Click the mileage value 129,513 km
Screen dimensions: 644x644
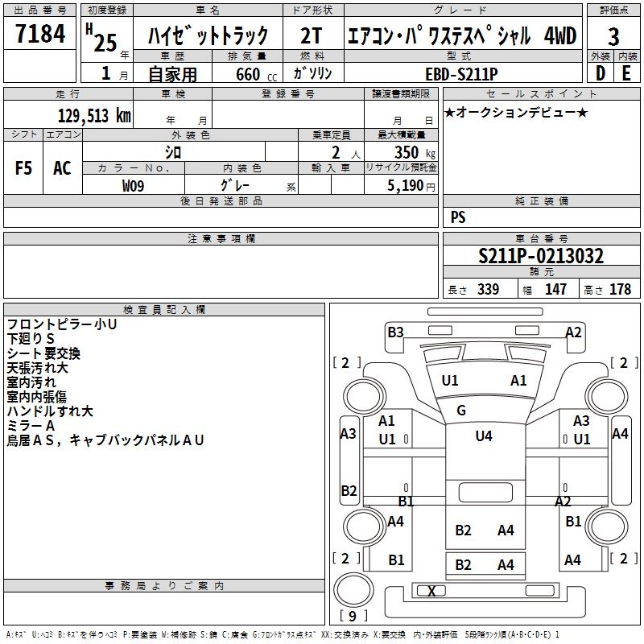click(x=94, y=116)
